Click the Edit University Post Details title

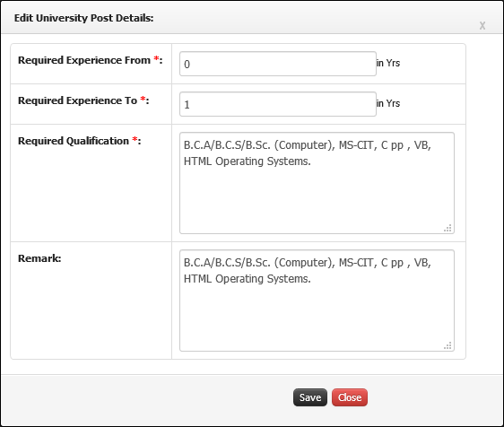click(84, 18)
